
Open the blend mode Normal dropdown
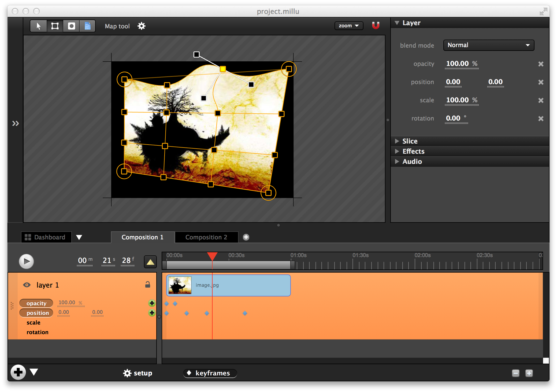click(x=488, y=45)
